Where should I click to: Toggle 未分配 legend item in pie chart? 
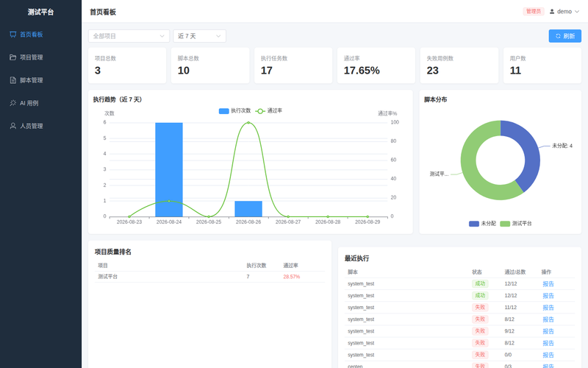(x=482, y=224)
